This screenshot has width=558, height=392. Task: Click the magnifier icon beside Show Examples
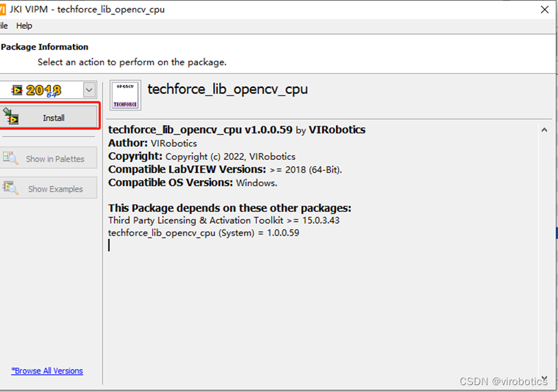11,187
